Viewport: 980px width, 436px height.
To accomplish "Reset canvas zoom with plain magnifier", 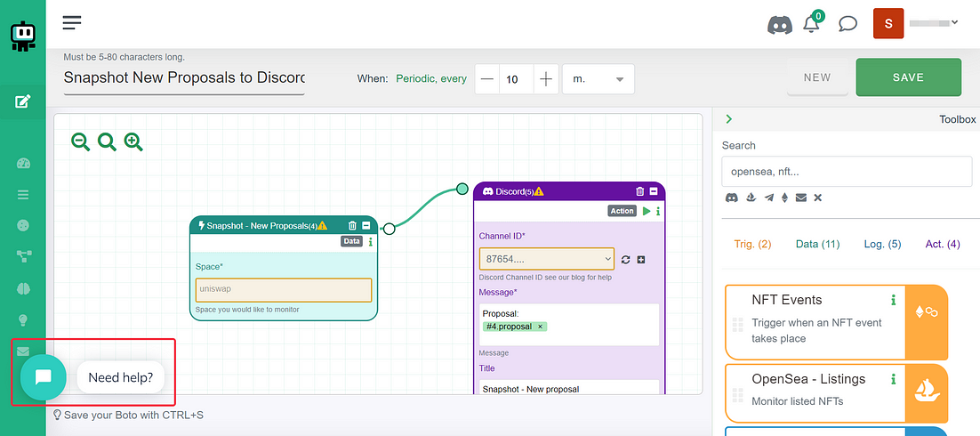I will [107, 142].
